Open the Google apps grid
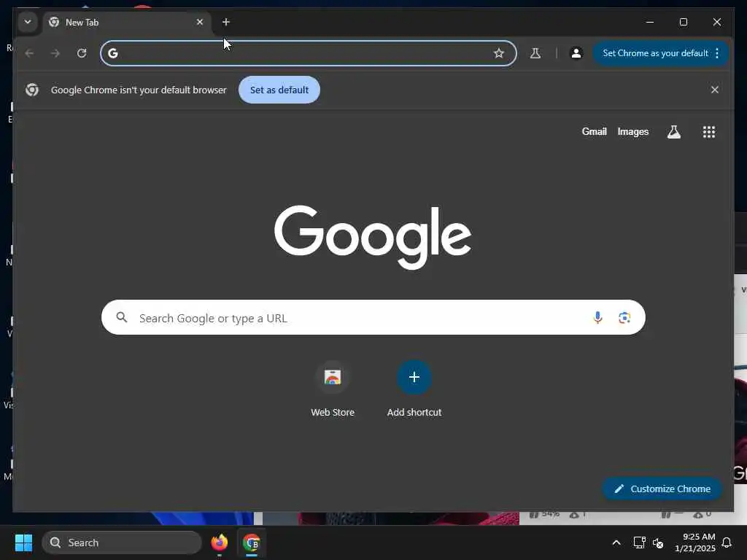 [x=709, y=132]
